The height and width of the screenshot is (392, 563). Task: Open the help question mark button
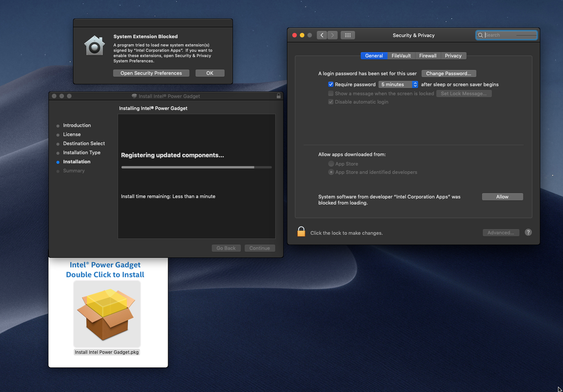[528, 232]
